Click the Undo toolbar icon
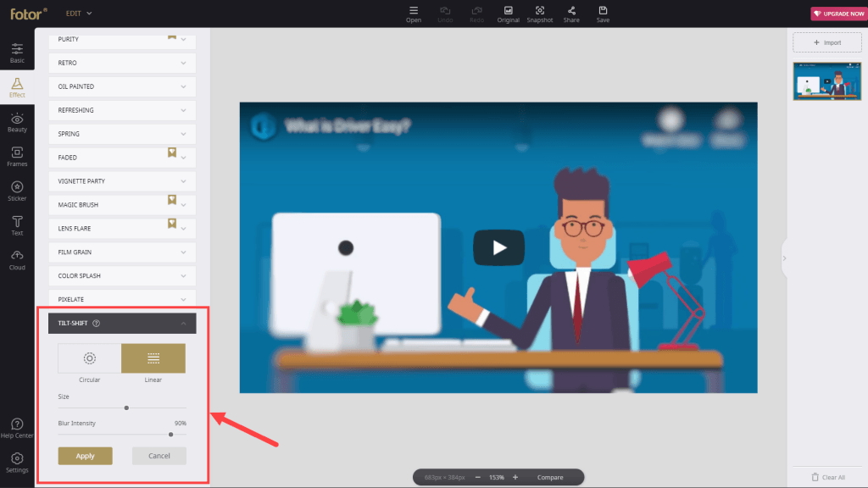The width and height of the screenshot is (868, 488). pos(445,14)
